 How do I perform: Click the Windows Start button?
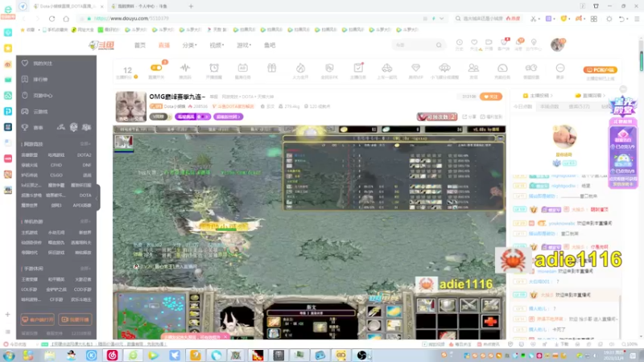(x=9, y=356)
